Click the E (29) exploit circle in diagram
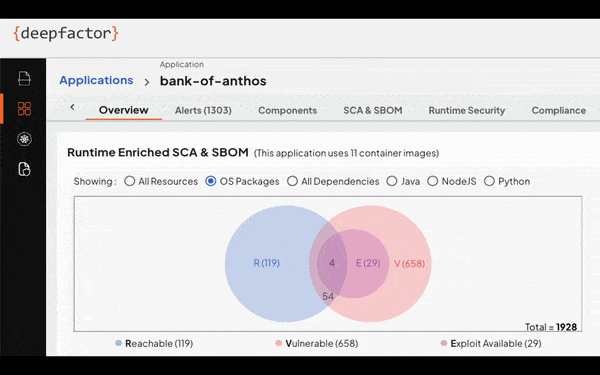This screenshot has width=600, height=375. (368, 263)
